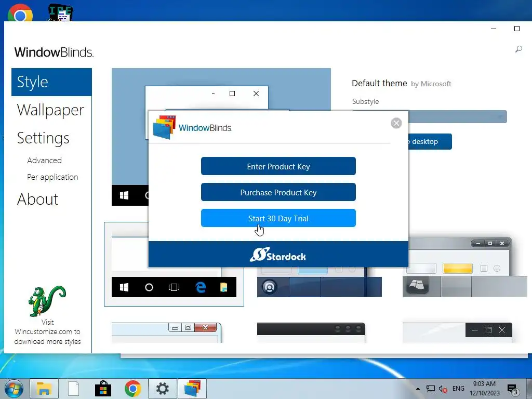Select the red close button style thumbnail
Image resolution: width=532 pixels, height=399 pixels.
(167, 332)
